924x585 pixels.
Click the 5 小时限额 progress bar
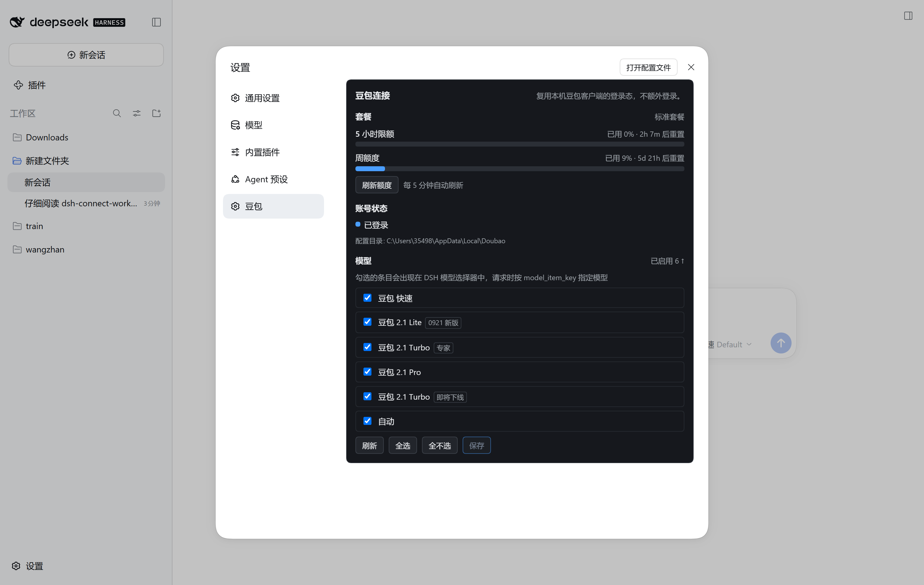click(x=520, y=144)
